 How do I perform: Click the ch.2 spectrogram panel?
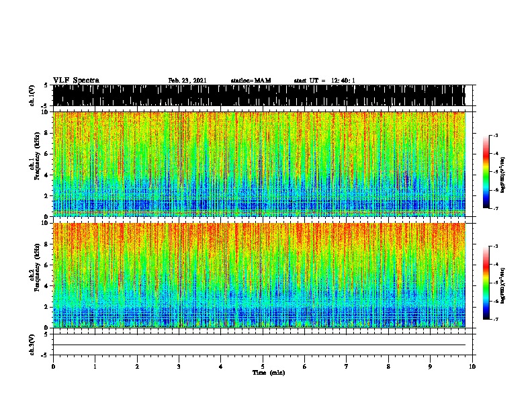(x=259, y=275)
